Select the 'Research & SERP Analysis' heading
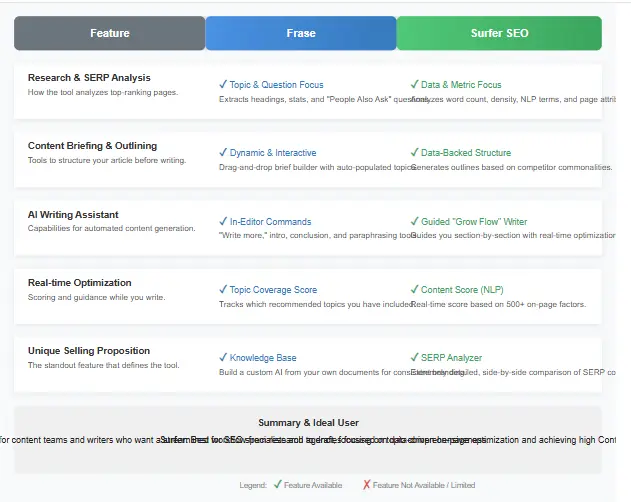This screenshot has height=502, width=631. 89,78
